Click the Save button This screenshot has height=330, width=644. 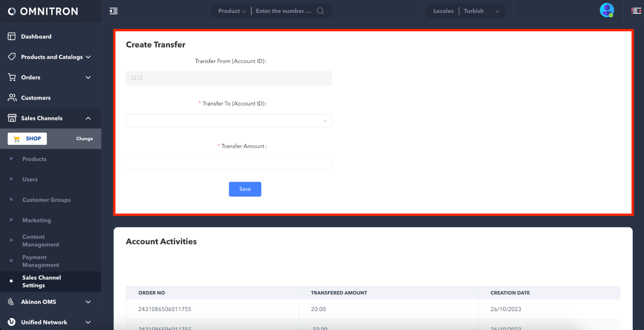click(x=245, y=189)
